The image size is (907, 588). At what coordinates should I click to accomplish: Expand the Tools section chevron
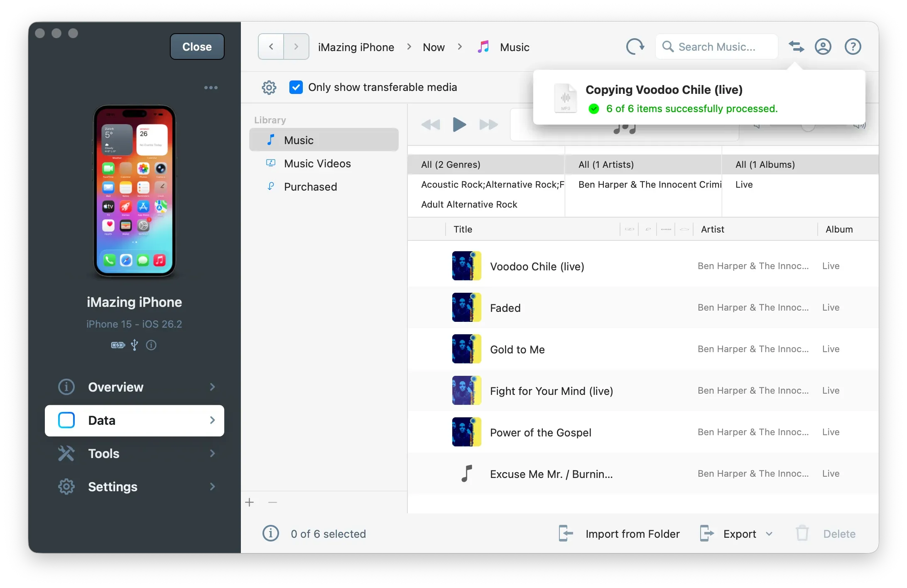point(213,453)
